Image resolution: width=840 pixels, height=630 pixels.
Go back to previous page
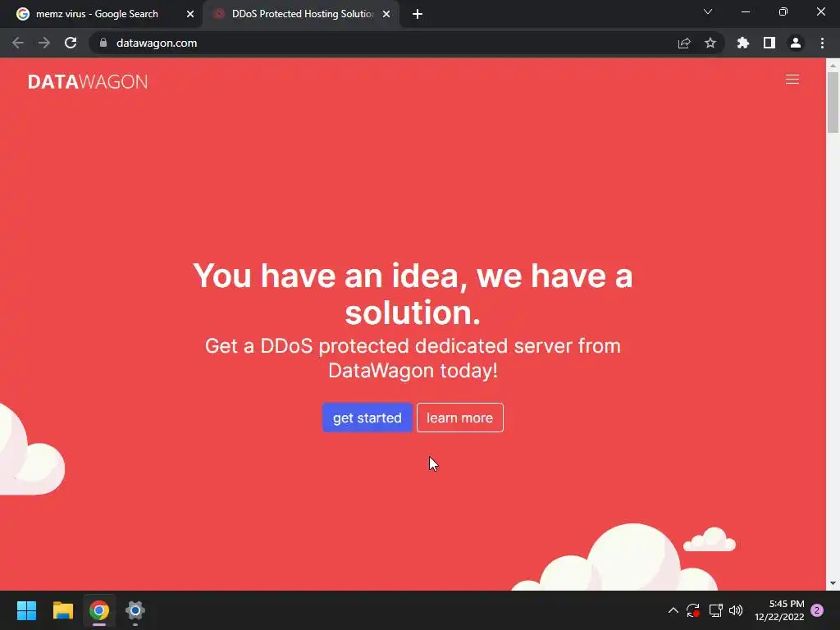[x=18, y=43]
